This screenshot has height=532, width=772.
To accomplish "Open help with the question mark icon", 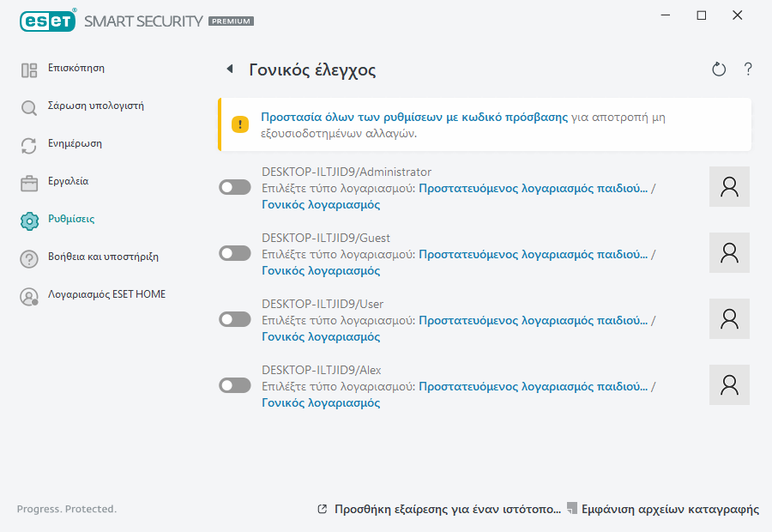I will pos(747,69).
